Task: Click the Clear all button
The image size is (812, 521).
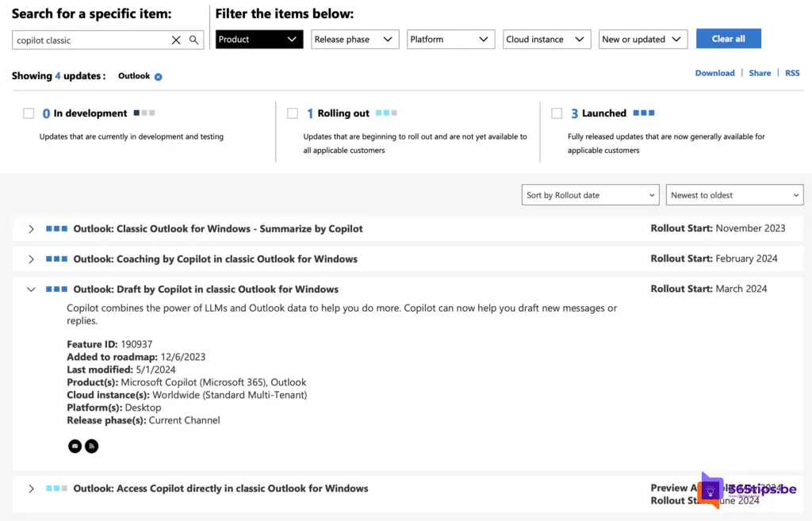Action: click(728, 39)
